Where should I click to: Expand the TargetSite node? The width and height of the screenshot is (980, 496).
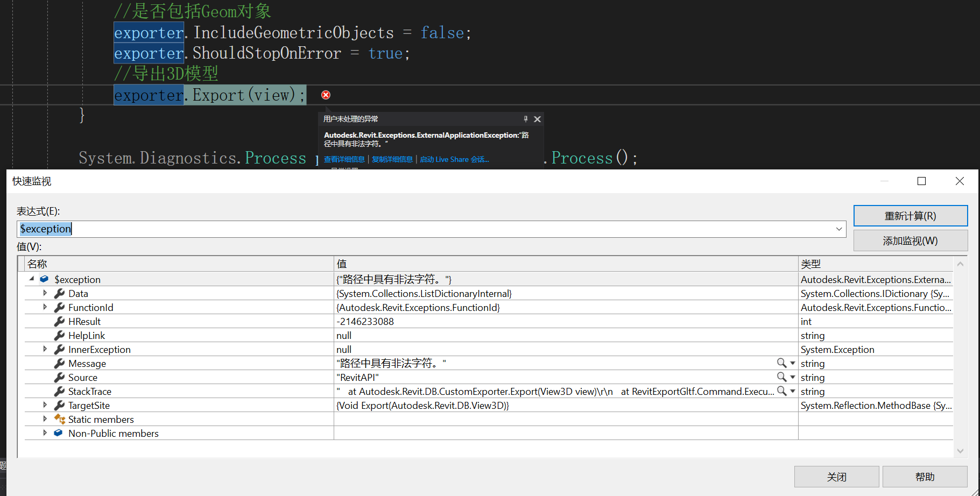pyautogui.click(x=45, y=405)
